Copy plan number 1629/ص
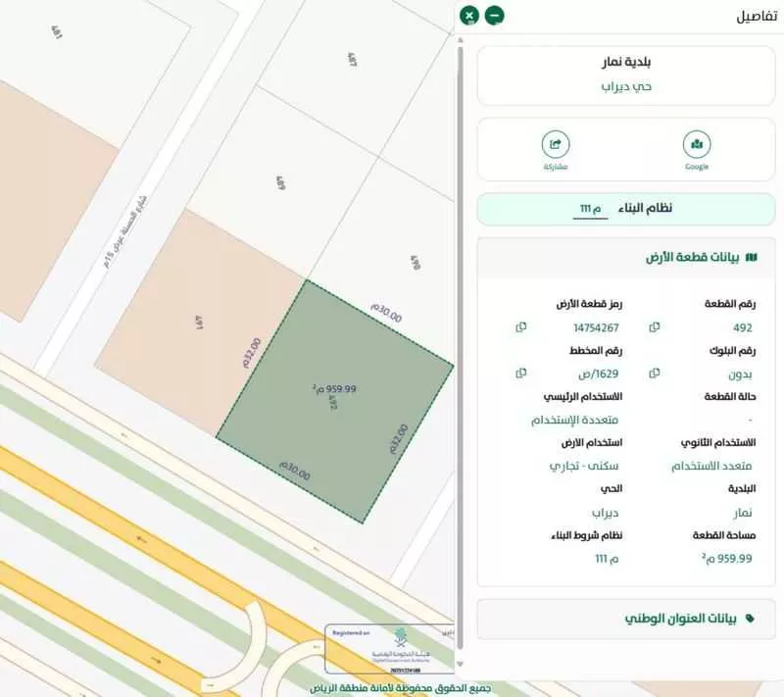Screen dimensions: 784x697 (x=519, y=373)
